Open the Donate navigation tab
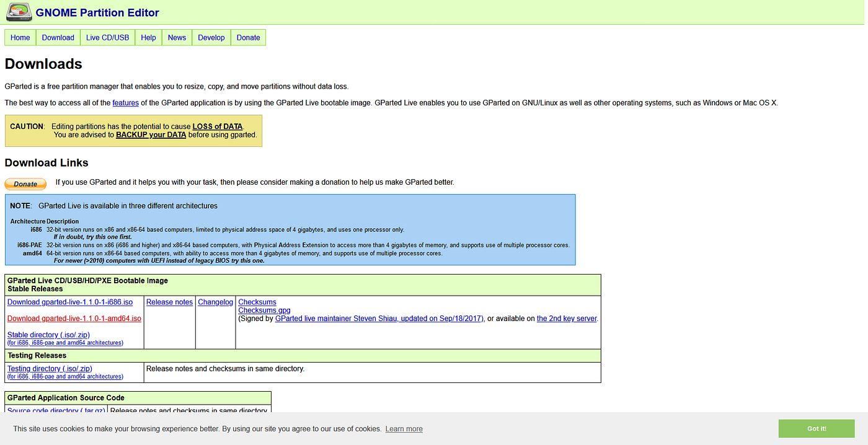Viewport: 868px width, 445px height. click(249, 38)
